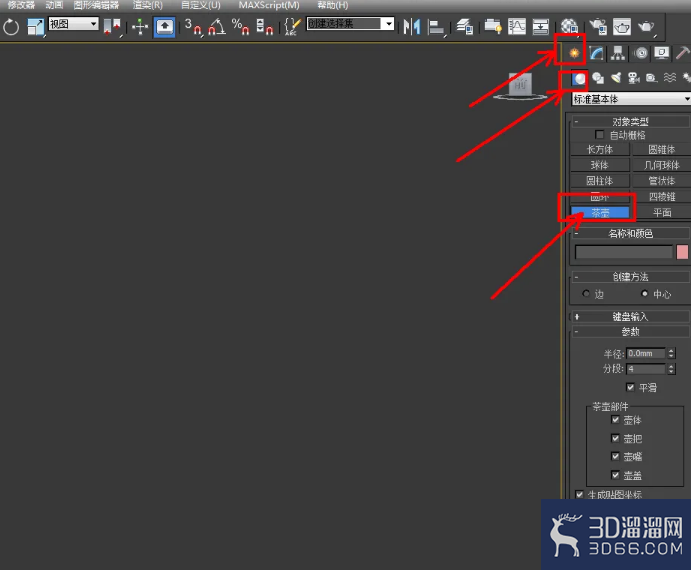Viewport: 691px width, 570px height.
Task: Toggle the 壶体 teapot part checkbox
Action: (616, 420)
